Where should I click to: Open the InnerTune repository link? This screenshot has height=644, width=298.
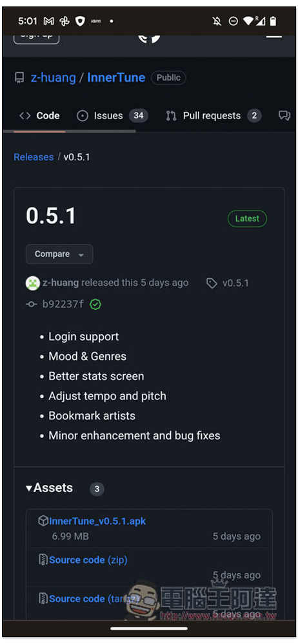pyautogui.click(x=116, y=78)
